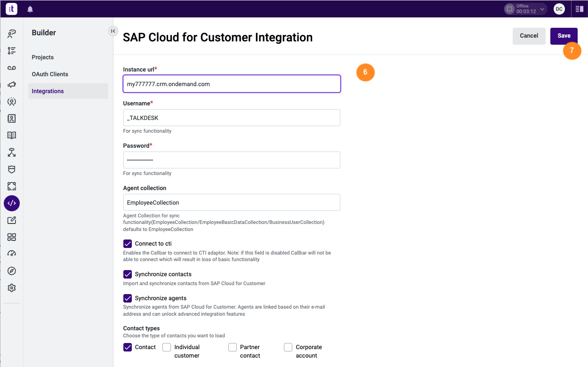Open the shield icon in sidebar
This screenshot has height=367, width=588.
(x=12, y=169)
